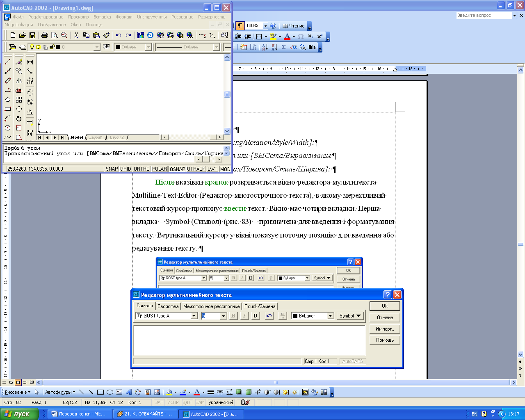
Task: Click the Undo icon in the multiline text editor
Action: pos(269,316)
